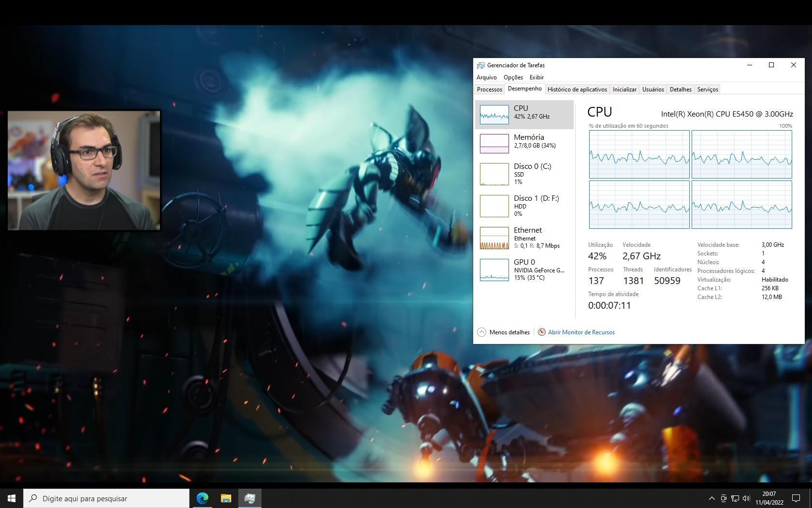
Task: Collapse view with Menos detalhes
Action: tap(504, 332)
